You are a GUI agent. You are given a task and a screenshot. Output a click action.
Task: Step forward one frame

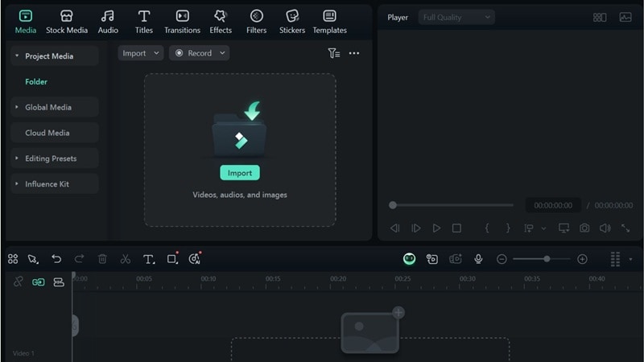coord(415,228)
